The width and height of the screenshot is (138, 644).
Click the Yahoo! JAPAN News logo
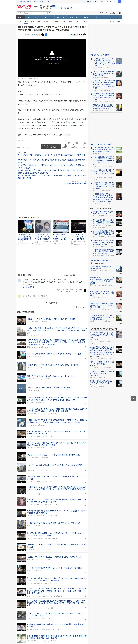[27, 7]
